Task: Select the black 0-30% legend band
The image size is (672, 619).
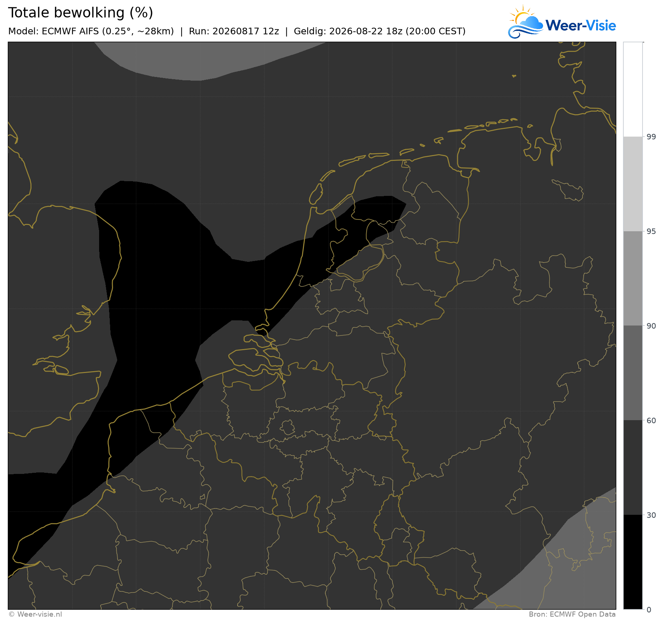Action: [633, 562]
